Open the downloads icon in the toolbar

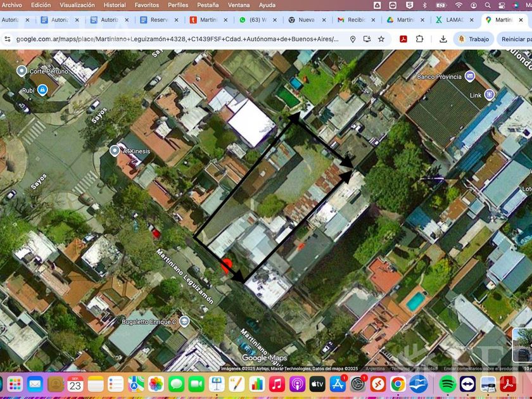click(x=443, y=39)
